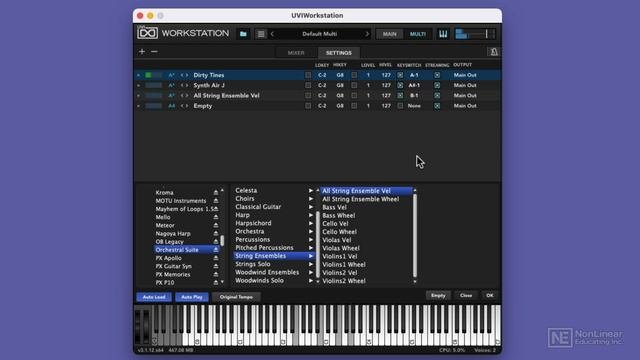Eject the PX P10 library icon
Image resolution: width=640 pixels, height=360 pixels.
click(216, 282)
